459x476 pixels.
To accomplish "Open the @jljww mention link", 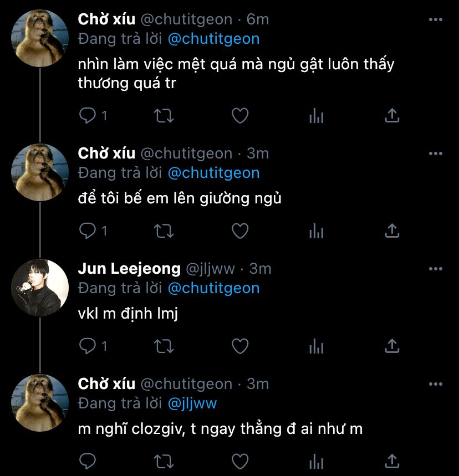I will [x=192, y=403].
